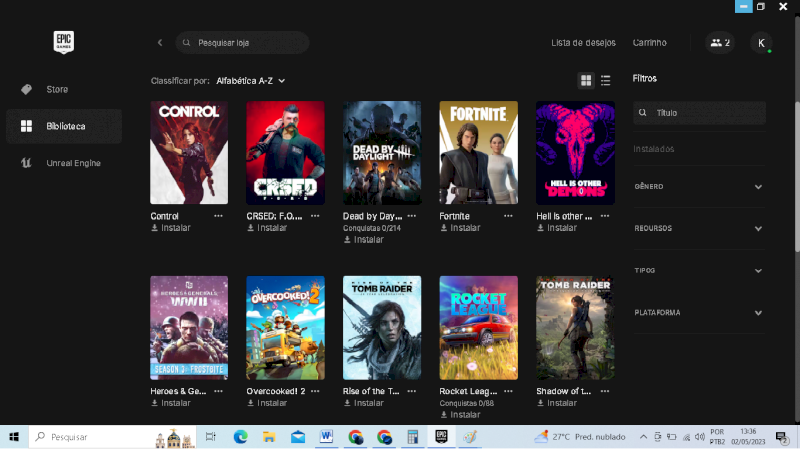This screenshot has width=800, height=449.
Task: Install CRSED: F.O.A.D.
Action: (x=266, y=228)
